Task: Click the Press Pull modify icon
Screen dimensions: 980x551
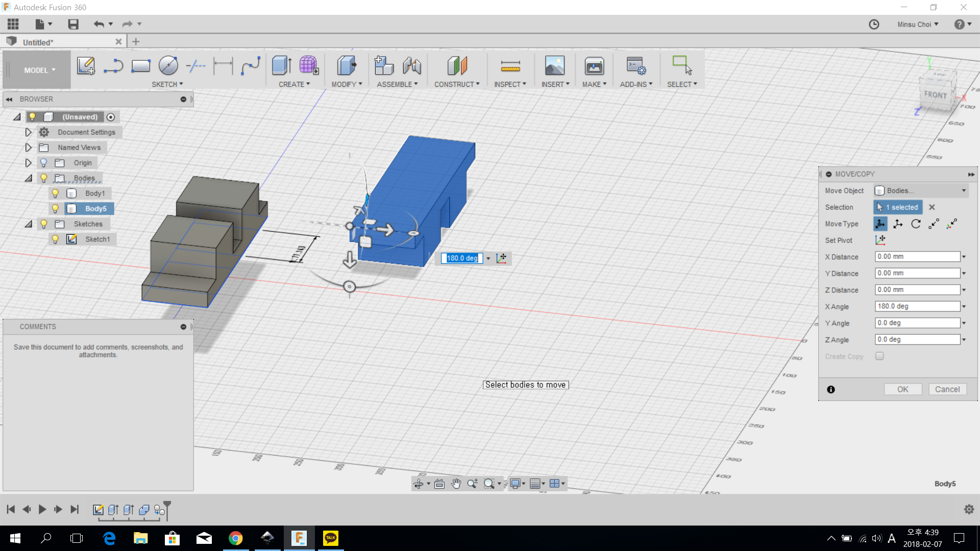Action: tap(347, 66)
